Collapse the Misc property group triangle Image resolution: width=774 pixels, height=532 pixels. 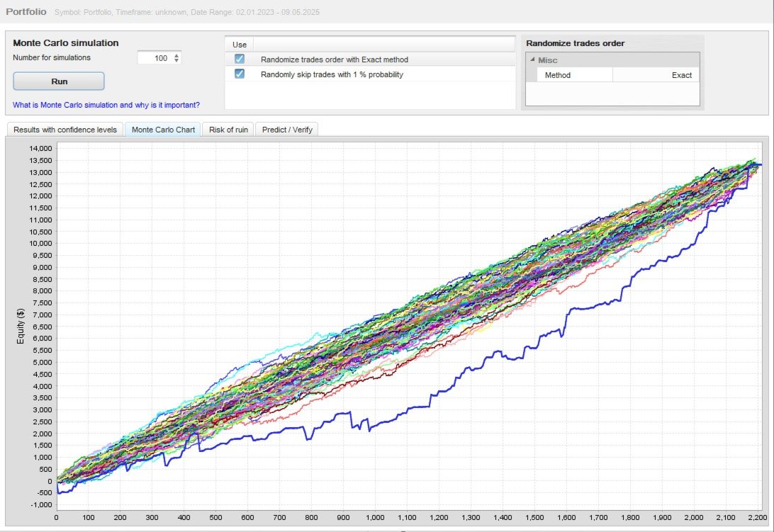[532, 60]
